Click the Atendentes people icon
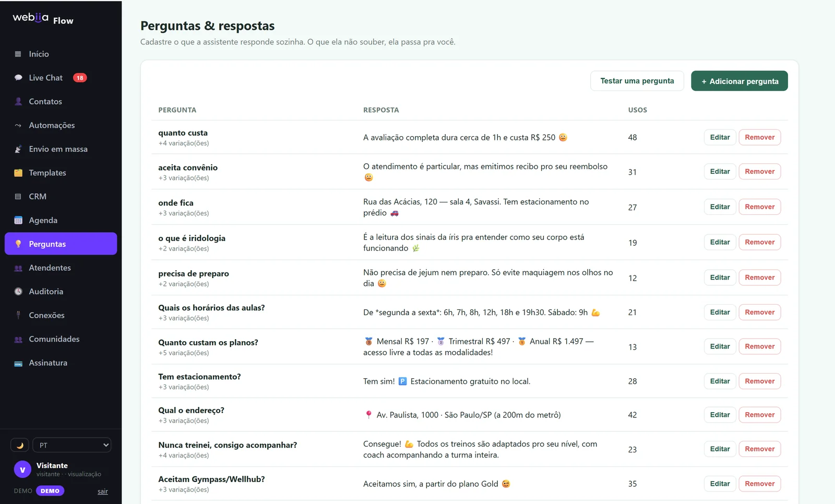This screenshot has width=835, height=504. (18, 268)
